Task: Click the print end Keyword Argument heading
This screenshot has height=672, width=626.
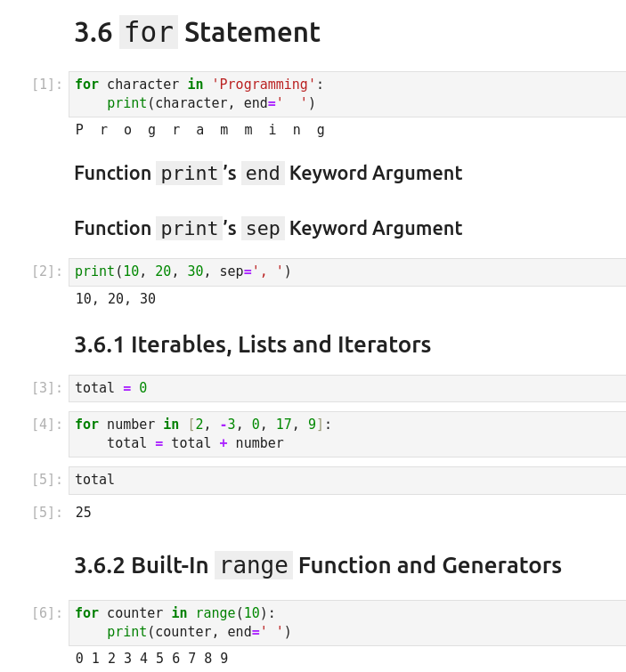Action: [268, 174]
